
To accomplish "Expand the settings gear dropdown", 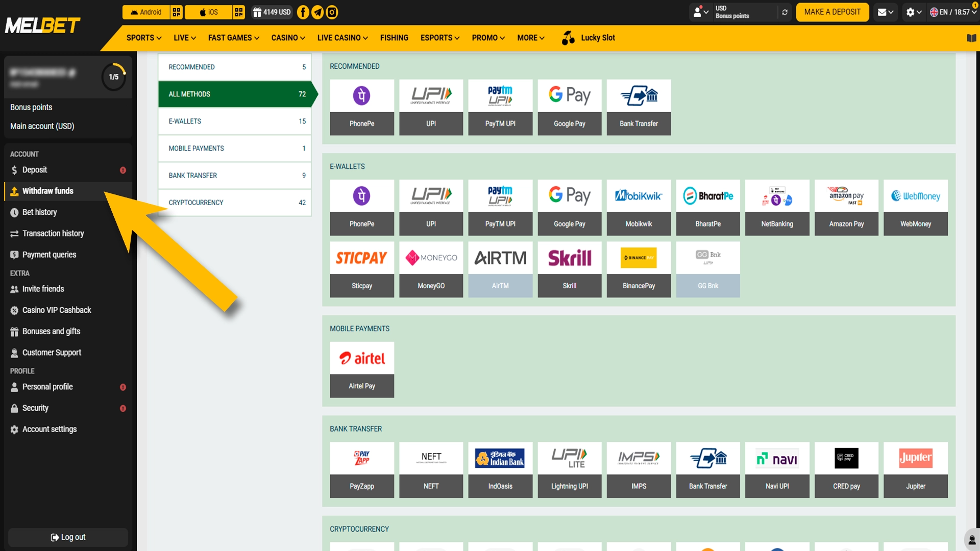I will 913,12.
